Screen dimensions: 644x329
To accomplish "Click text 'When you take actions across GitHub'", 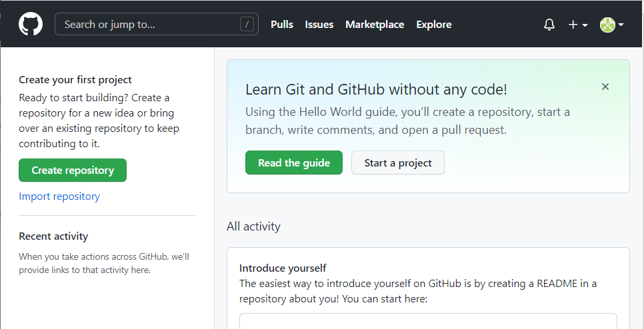I will [x=93, y=257].
